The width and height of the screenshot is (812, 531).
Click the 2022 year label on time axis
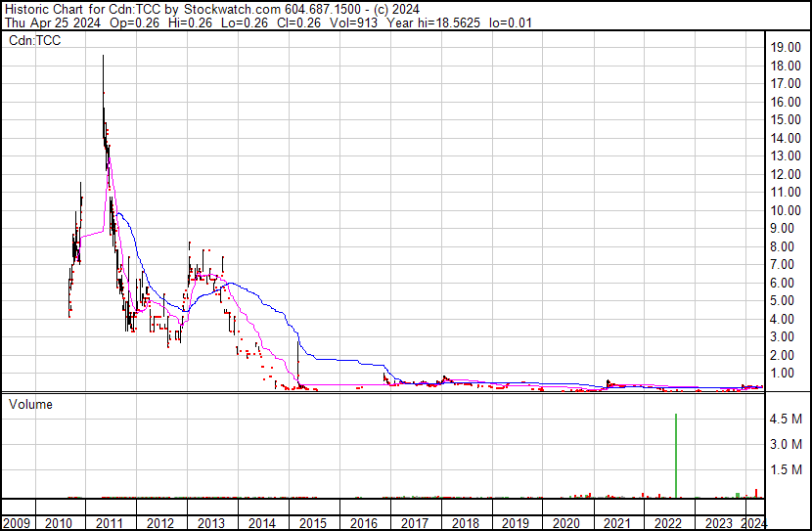click(667, 523)
